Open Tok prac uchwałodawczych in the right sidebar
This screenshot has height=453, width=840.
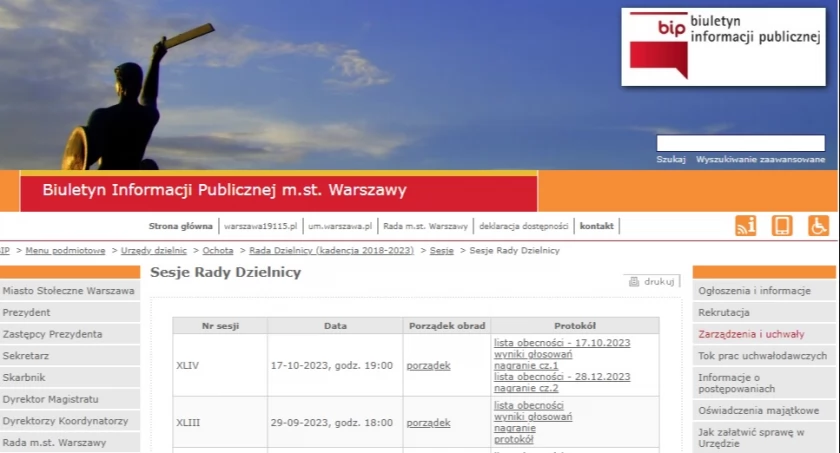(764, 356)
